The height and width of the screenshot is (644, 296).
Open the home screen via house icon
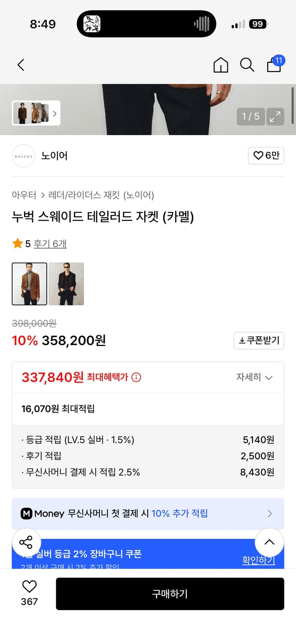pyautogui.click(x=220, y=65)
